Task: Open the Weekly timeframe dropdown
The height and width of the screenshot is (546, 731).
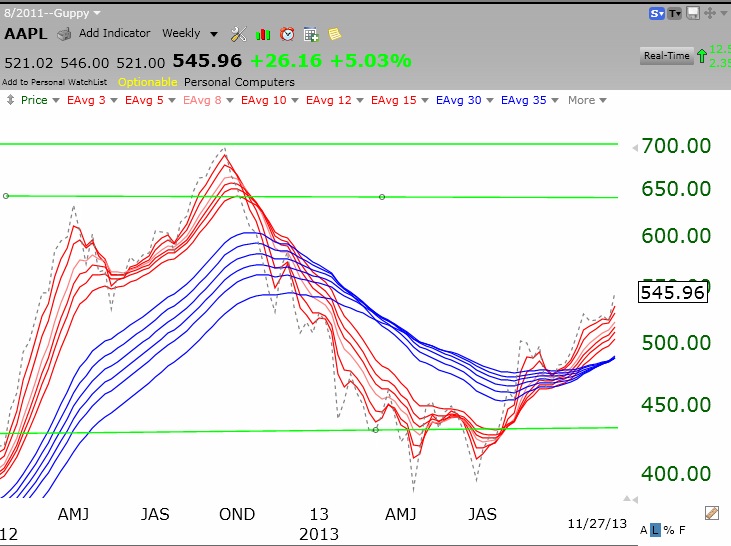Action: click(190, 34)
